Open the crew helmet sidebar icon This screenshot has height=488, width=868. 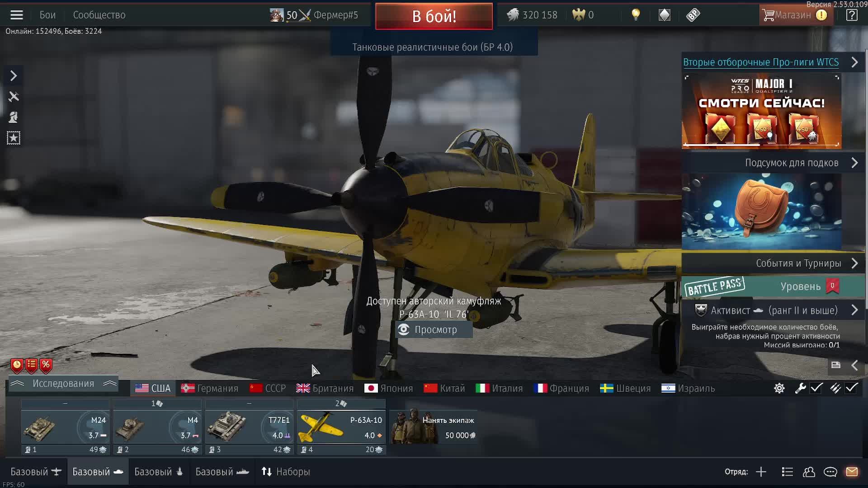(14, 117)
